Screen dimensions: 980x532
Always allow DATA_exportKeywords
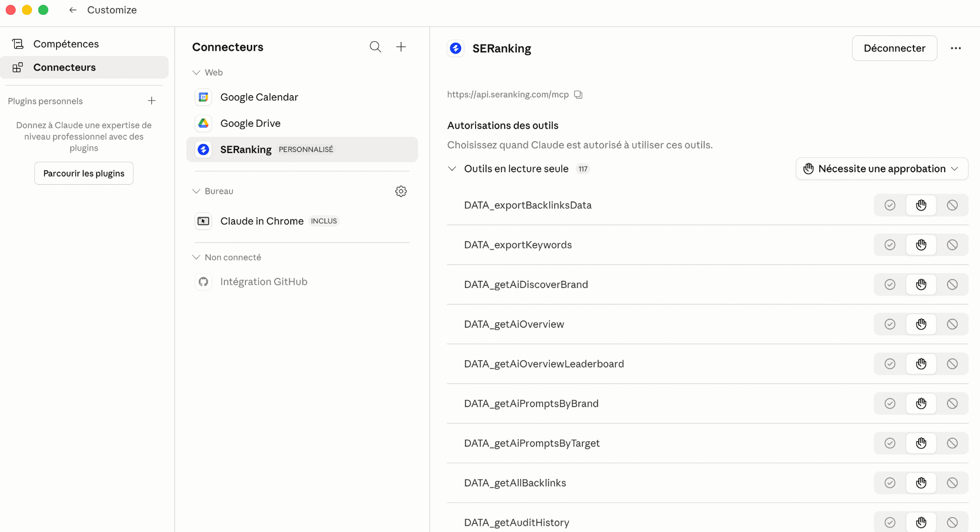[890, 245]
